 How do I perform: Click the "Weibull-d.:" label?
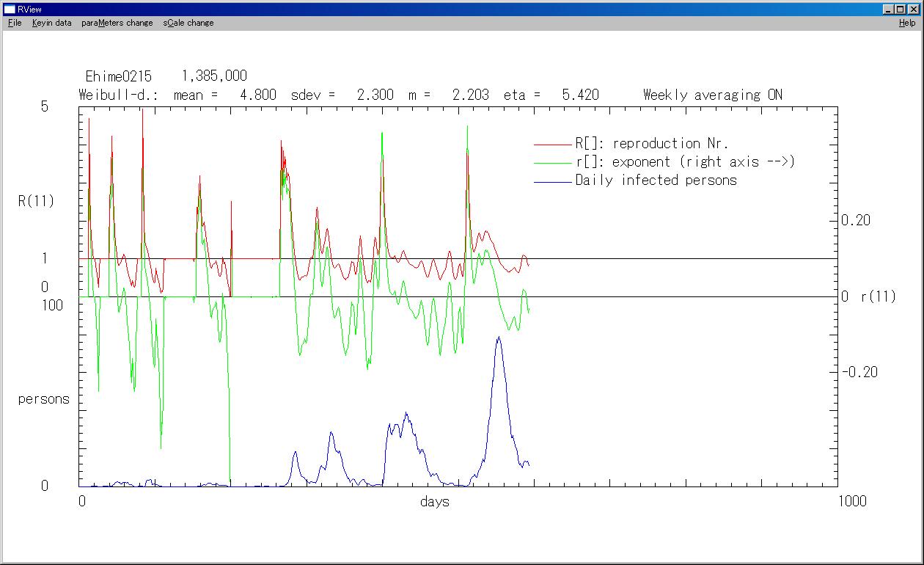(118, 95)
